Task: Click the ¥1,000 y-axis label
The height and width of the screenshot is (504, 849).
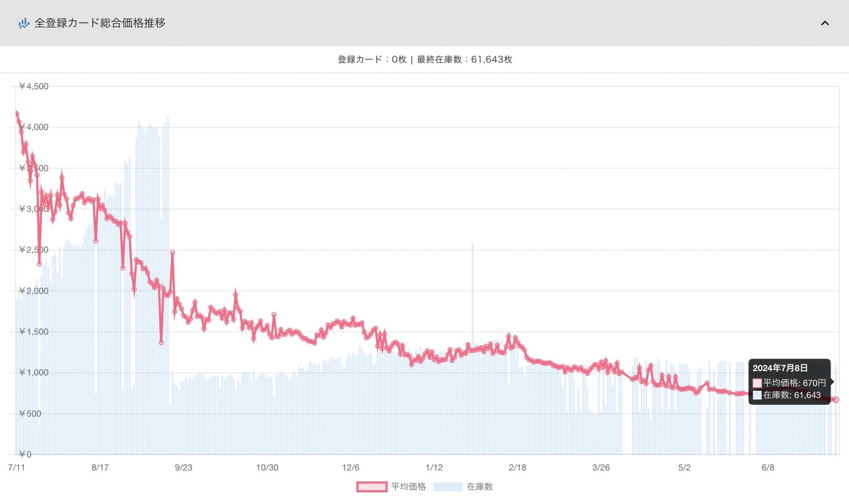Action: tap(34, 373)
